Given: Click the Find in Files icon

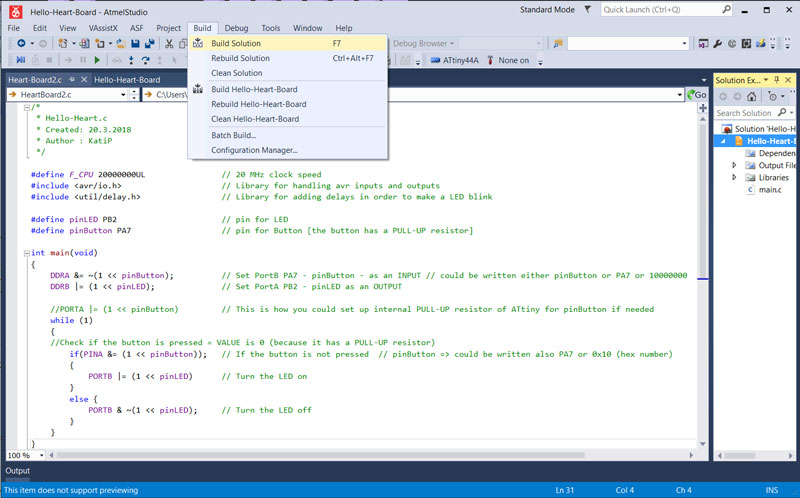Looking at the screenshot, I should (x=558, y=43).
